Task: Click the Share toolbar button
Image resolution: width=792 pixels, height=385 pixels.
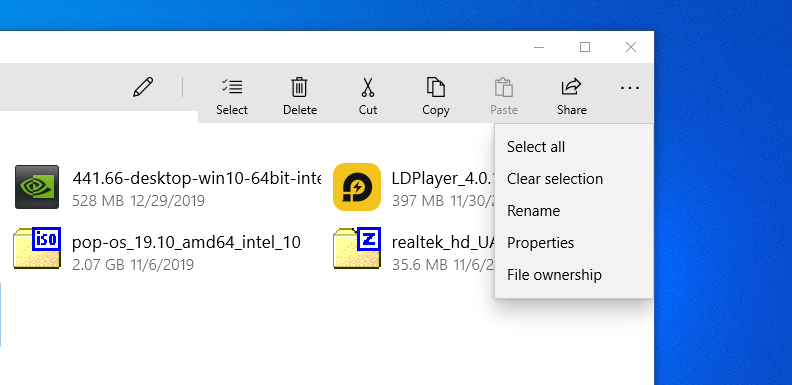Action: 571,97
